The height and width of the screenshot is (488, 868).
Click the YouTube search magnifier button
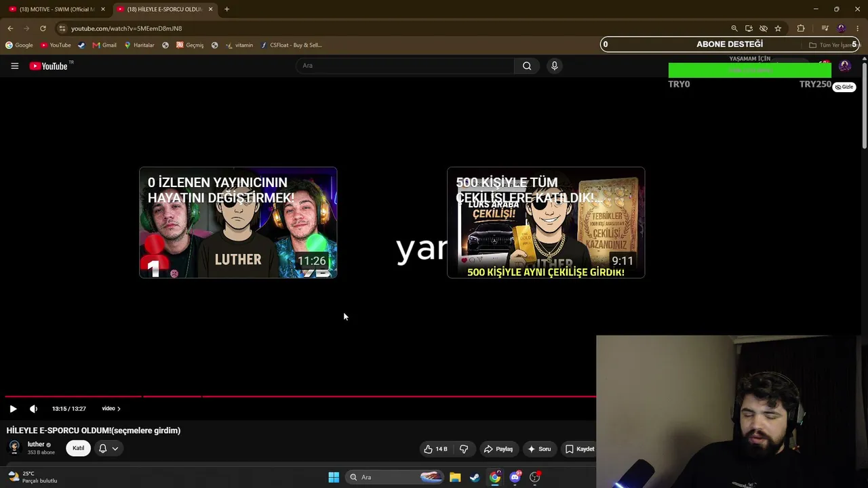click(x=527, y=66)
